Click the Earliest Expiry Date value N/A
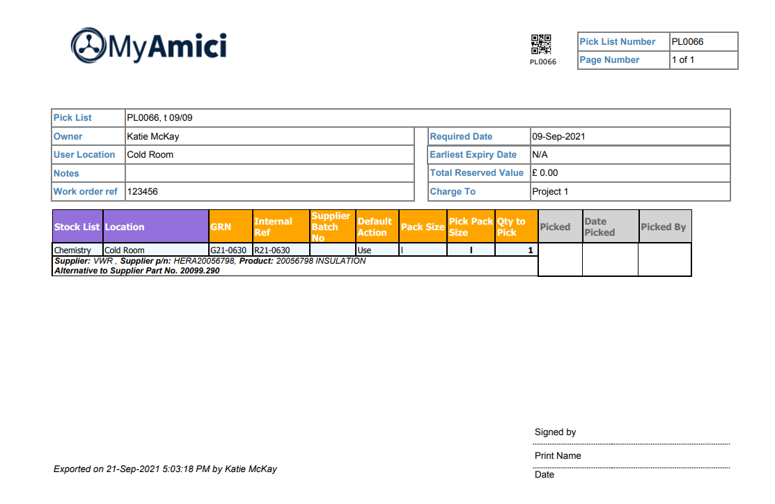Screen dimensions: 775x504 coord(540,155)
